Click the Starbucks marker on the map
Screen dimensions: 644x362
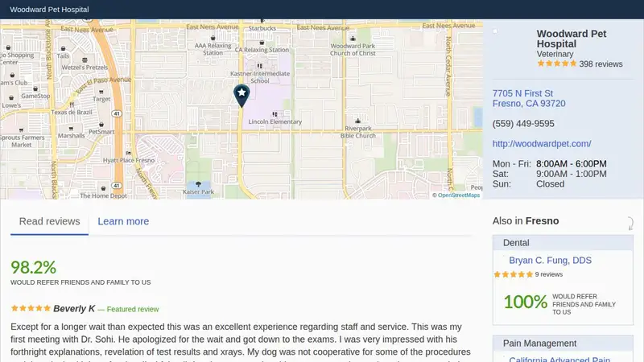262,21
